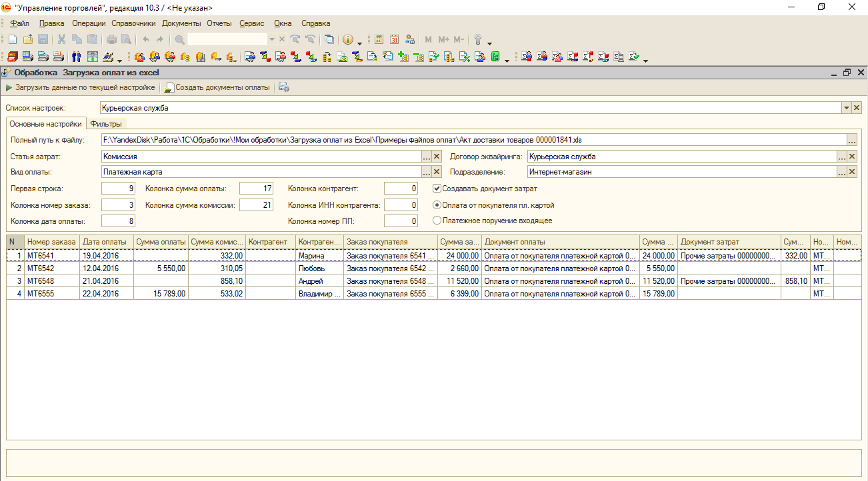Viewport: 868px width, 481px height.
Task: Expand the 'Список настроек' dropdown arrow
Action: click(x=846, y=107)
